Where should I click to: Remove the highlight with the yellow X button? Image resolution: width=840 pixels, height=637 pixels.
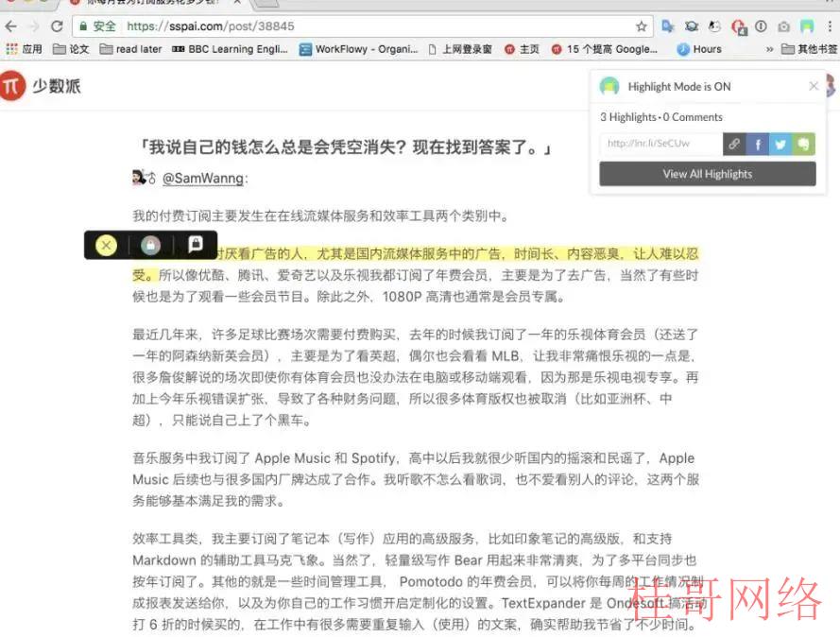click(106, 246)
